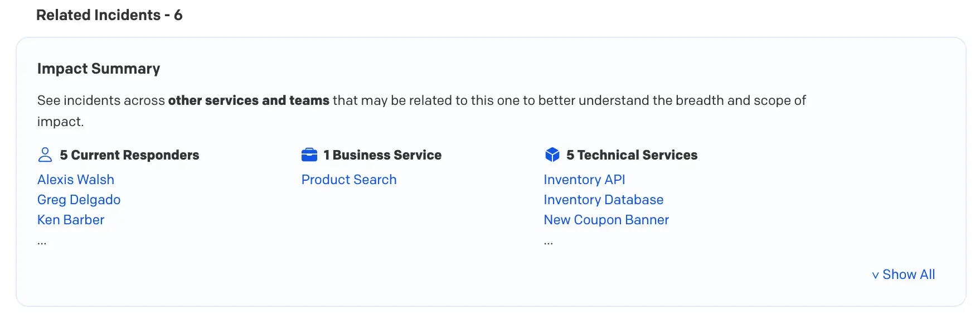The width and height of the screenshot is (980, 318).
Task: Click the chevron next to Show All
Action: 876,276
